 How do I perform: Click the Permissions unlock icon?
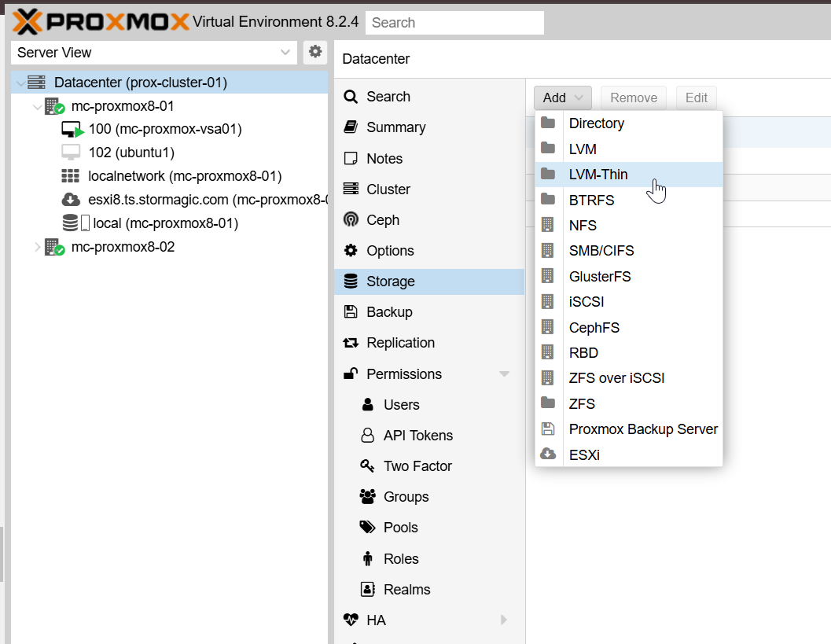tap(351, 374)
